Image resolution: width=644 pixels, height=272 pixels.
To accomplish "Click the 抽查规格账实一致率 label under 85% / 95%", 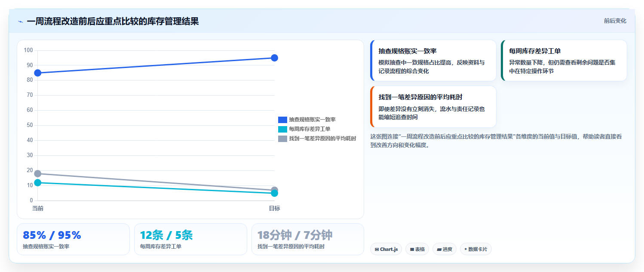I will [x=46, y=247].
